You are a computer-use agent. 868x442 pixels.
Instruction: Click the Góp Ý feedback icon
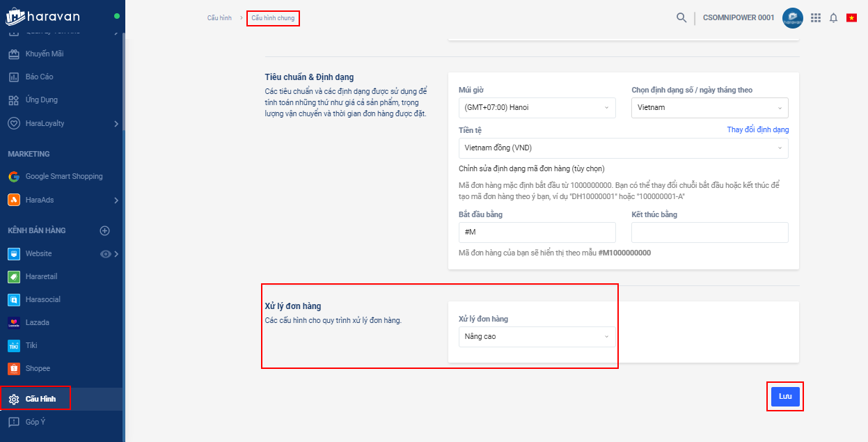[x=13, y=422]
